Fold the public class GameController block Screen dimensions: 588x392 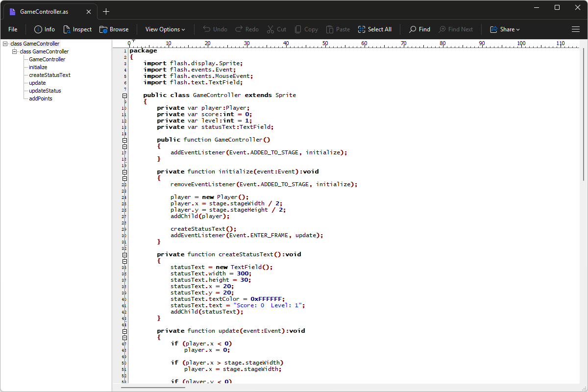(x=124, y=96)
